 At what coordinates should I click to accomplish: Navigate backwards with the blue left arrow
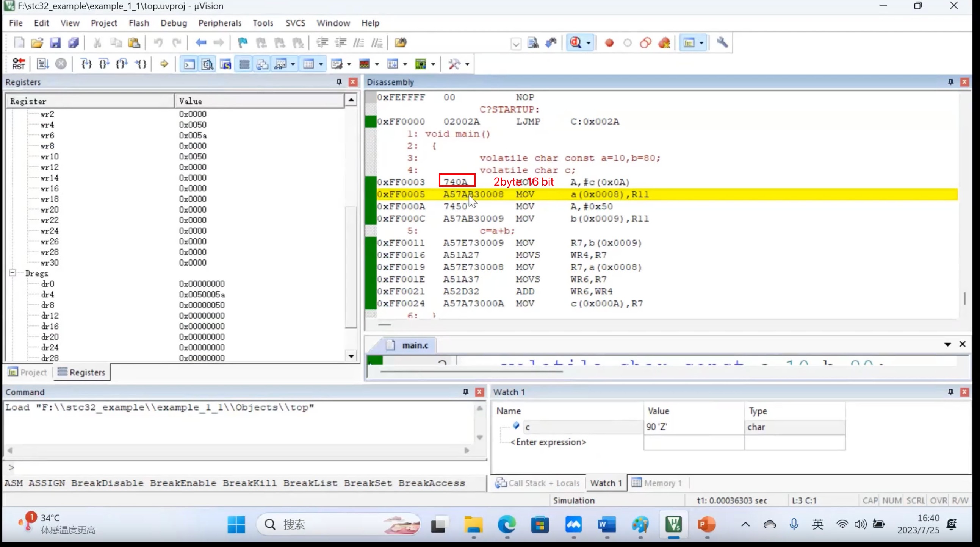coord(200,42)
